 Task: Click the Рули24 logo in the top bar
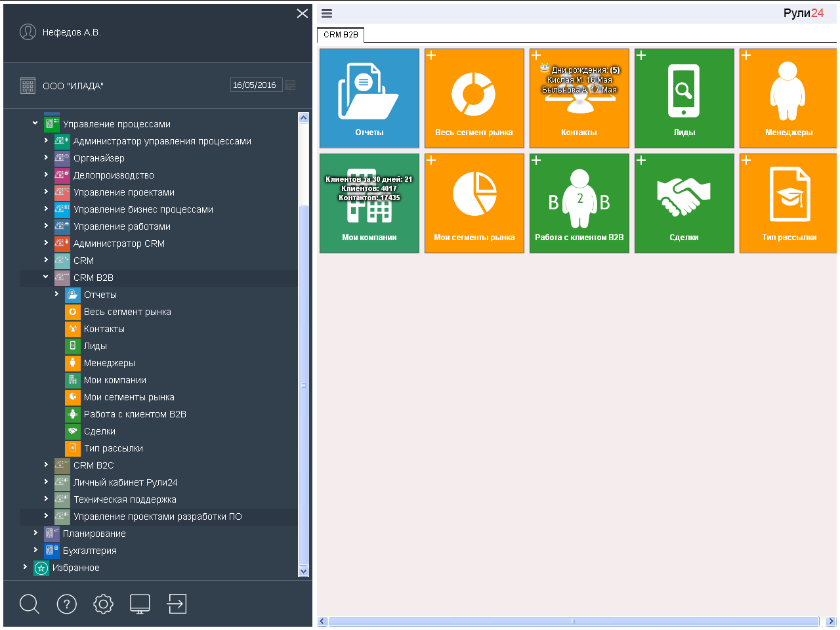(803, 13)
